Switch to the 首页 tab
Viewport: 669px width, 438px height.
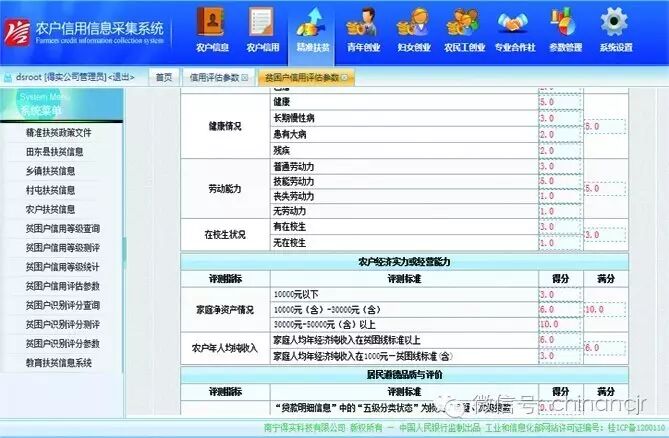coord(163,78)
